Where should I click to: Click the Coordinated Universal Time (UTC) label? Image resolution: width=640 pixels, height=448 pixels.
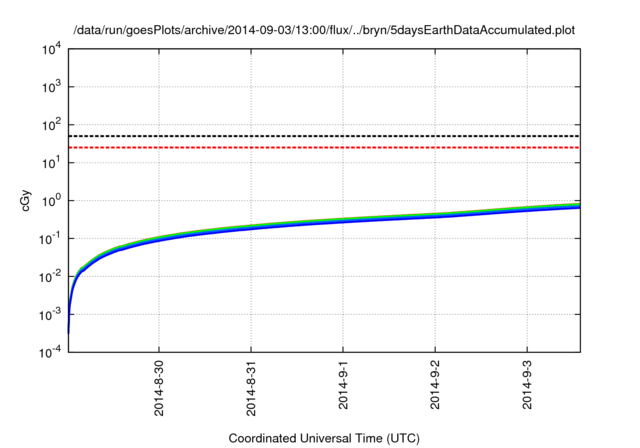(x=324, y=438)
